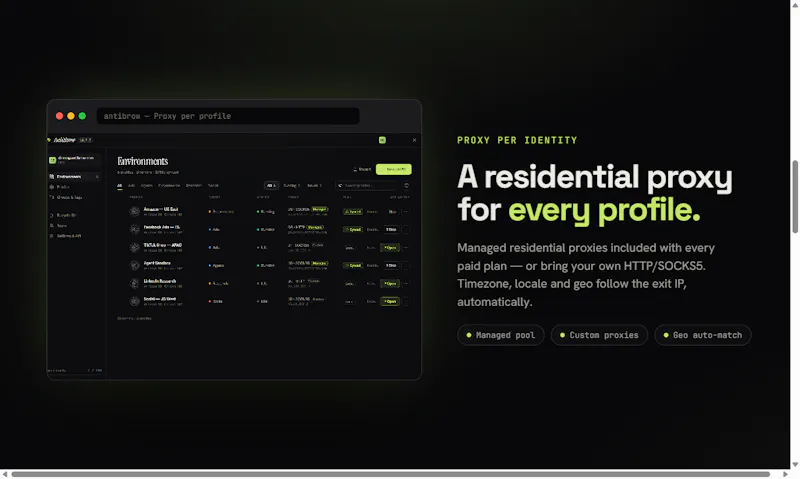
Task: Click the 'every profile.' green headline text
Action: (604, 210)
